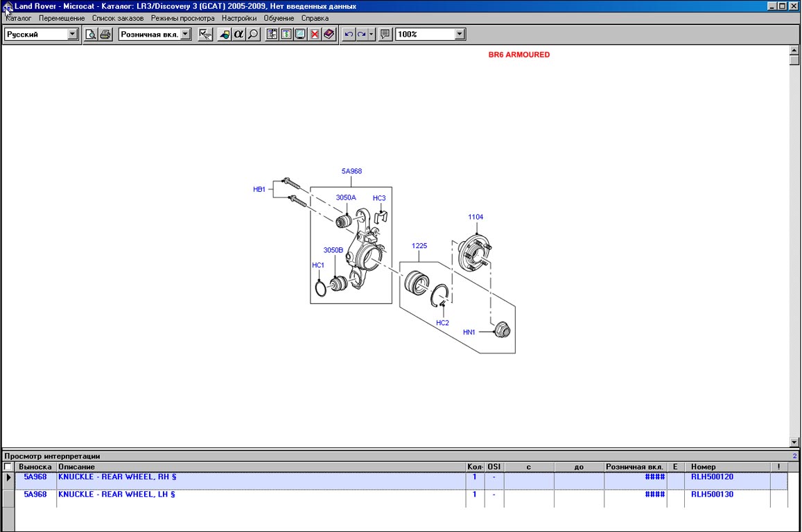
Task: Open the Настройки menu
Action: coord(239,18)
